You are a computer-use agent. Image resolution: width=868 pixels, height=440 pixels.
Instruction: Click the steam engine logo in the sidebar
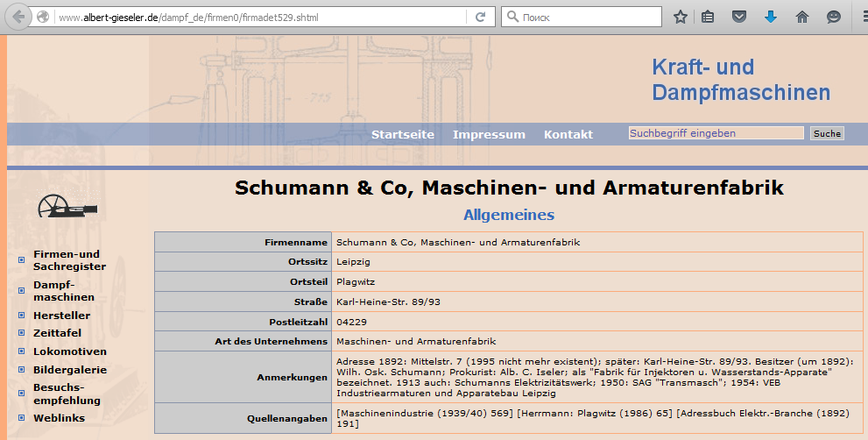[67, 206]
